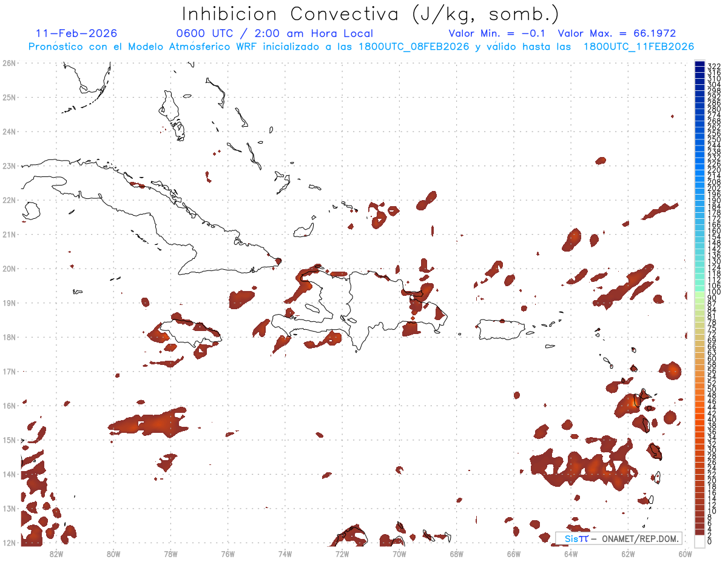This screenshot has height=562, width=728.
Task: Click the latitude label '12N'
Action: click(x=9, y=542)
